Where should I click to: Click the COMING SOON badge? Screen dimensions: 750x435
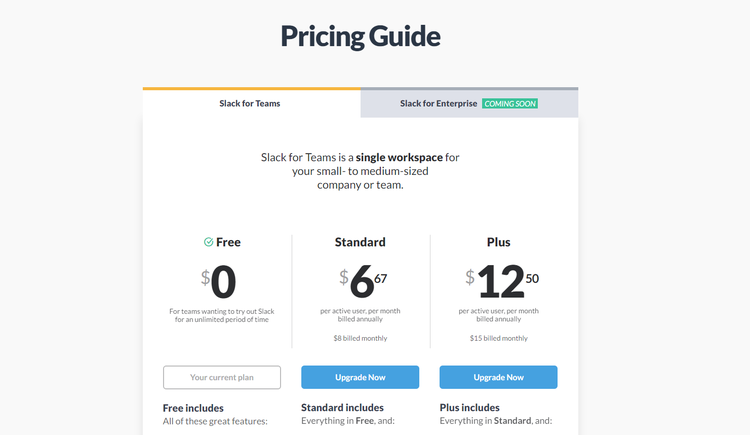(x=510, y=103)
